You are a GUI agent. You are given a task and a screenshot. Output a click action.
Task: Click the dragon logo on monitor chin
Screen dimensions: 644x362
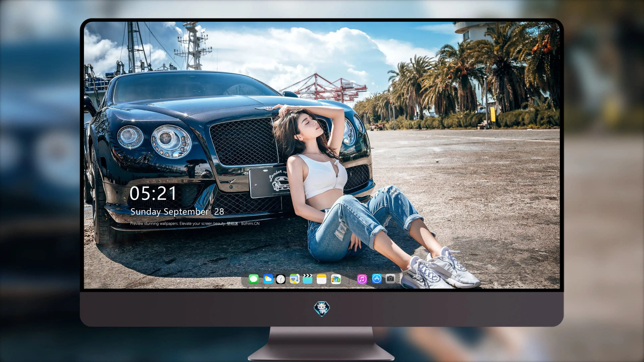tap(322, 309)
